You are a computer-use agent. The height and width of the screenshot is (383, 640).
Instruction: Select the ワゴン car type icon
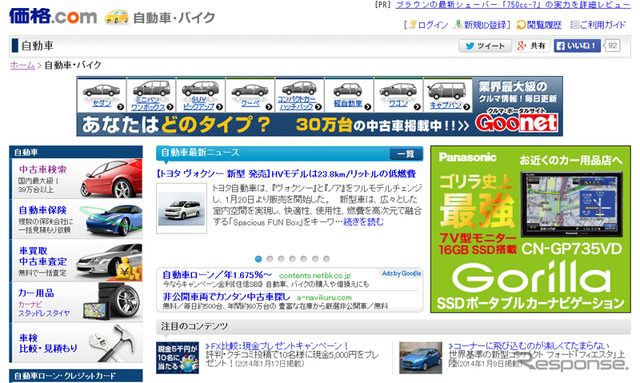pyautogui.click(x=398, y=95)
